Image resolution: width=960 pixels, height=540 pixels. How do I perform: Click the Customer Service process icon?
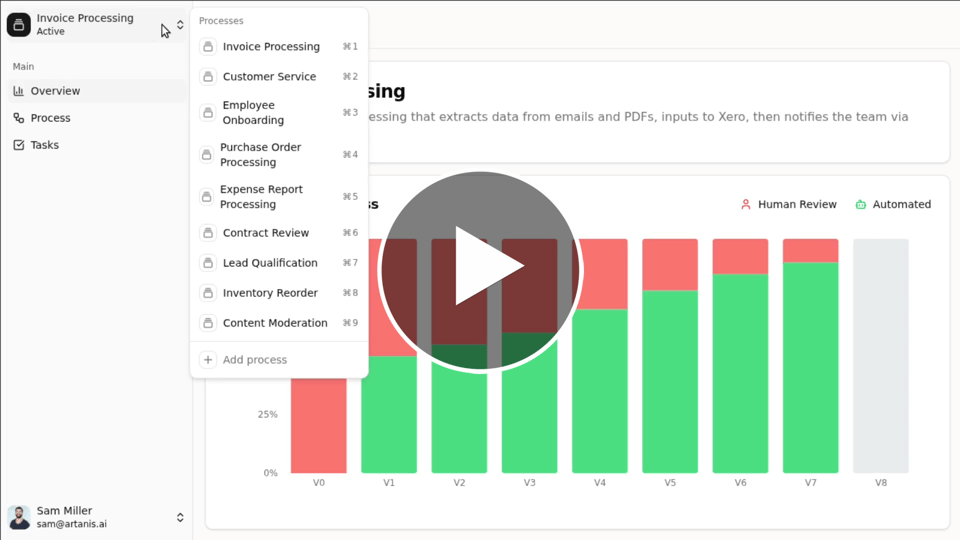click(x=208, y=77)
